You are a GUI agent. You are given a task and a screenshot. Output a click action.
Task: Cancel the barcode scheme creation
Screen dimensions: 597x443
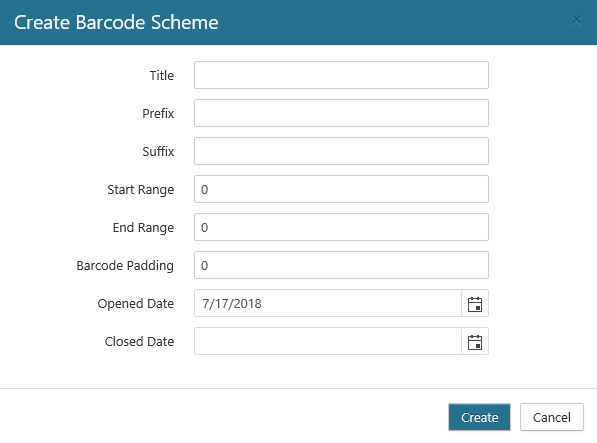pos(552,417)
